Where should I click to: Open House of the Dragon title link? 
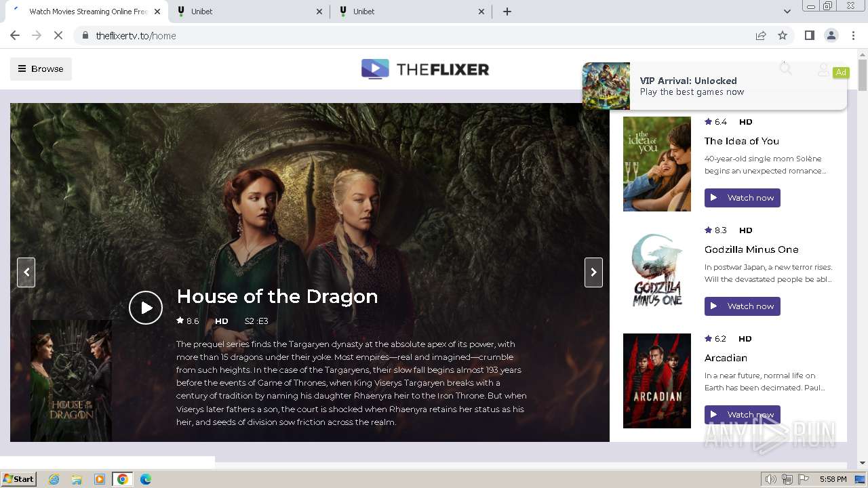(277, 296)
